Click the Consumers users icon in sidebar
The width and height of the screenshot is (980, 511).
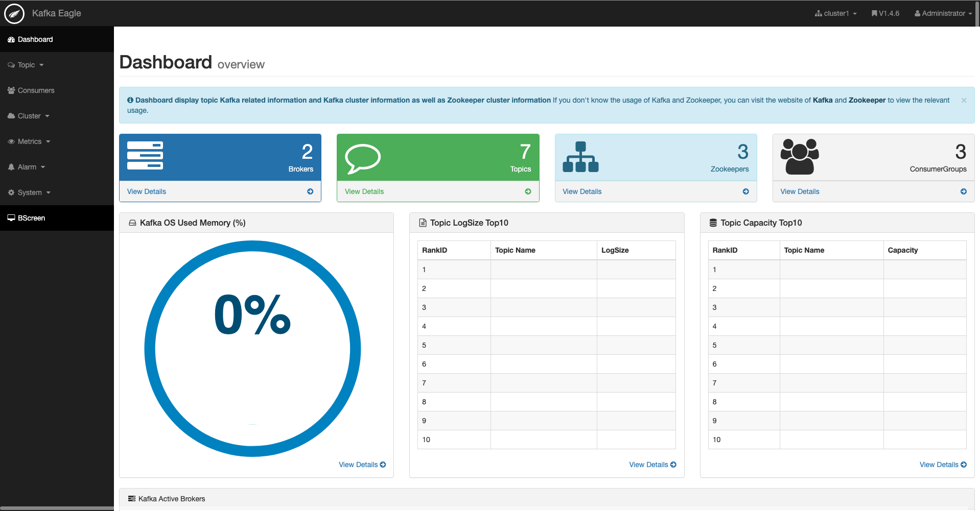(11, 90)
